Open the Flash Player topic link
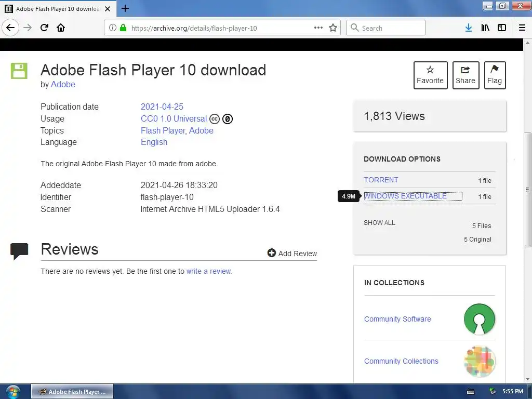Viewport: 532px width, 399px height. click(x=163, y=130)
